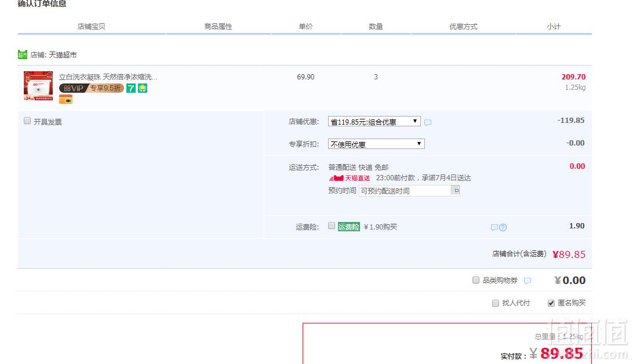Viewport: 633px width, 364px height.
Task: Open the delivery time calendar icon
Action: pyautogui.click(x=456, y=190)
